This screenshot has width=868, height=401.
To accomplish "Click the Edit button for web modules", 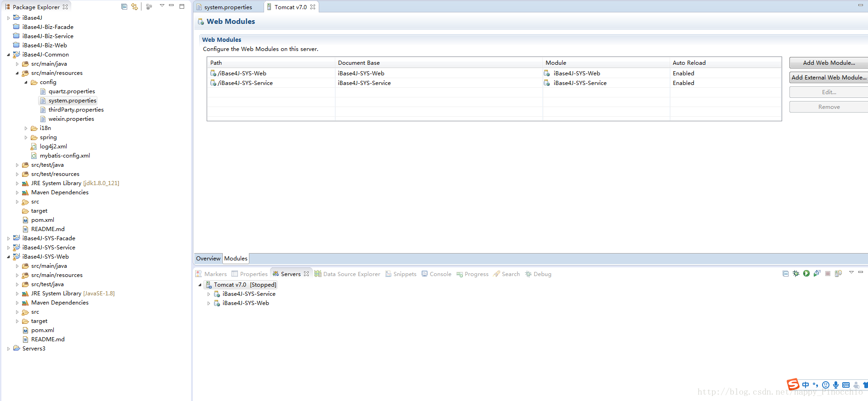I will (829, 92).
